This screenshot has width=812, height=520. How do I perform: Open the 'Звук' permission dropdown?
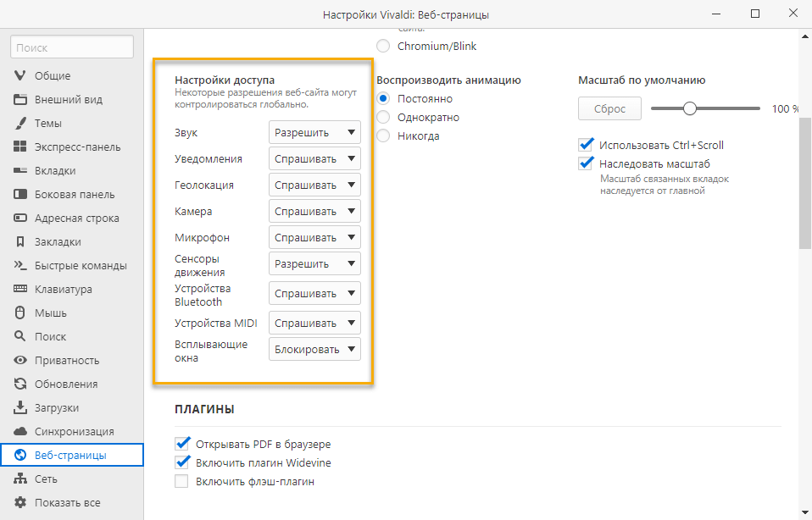click(314, 133)
